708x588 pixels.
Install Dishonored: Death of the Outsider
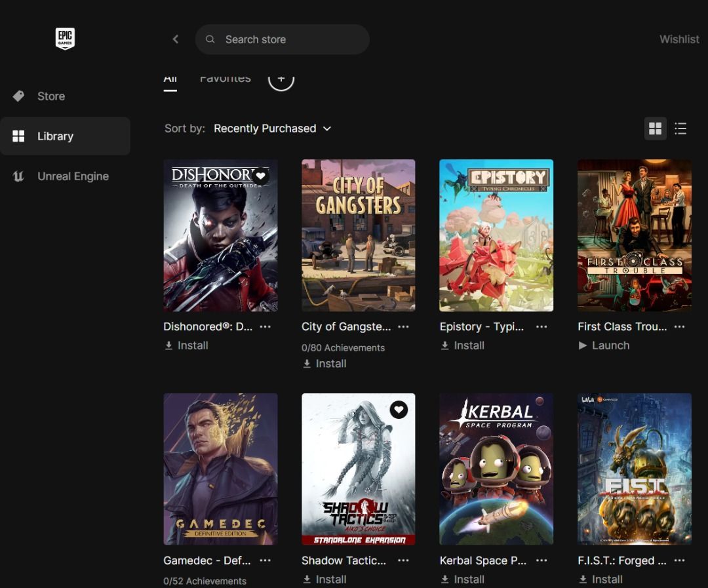click(186, 345)
